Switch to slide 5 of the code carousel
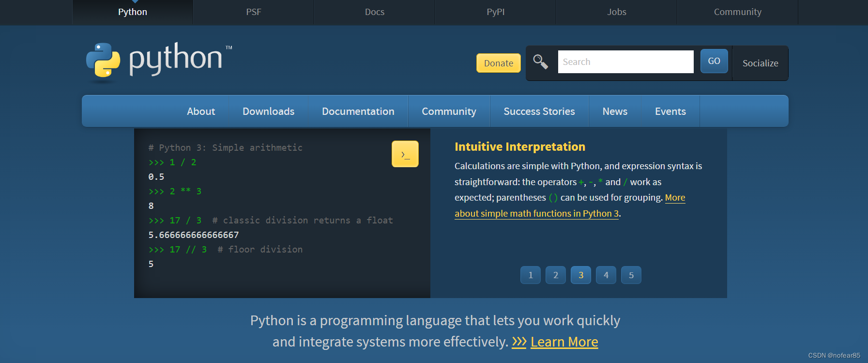Screen dimensions: 868x363 631,275
